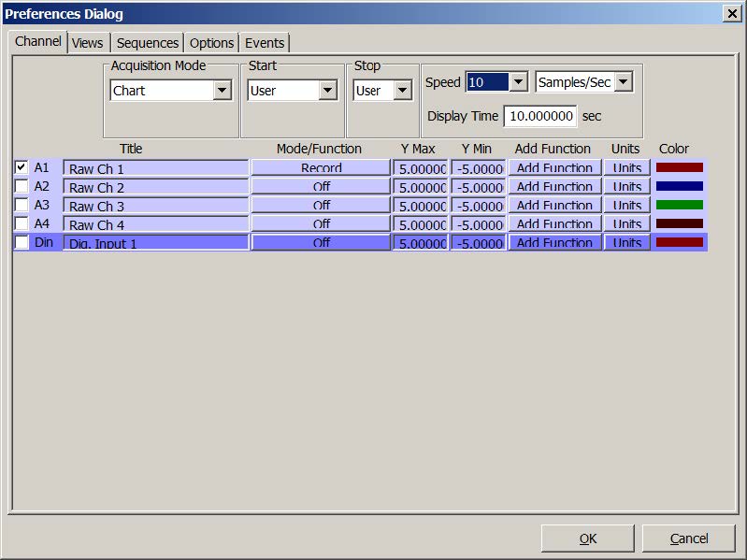Viewport: 747px width, 560px height.
Task: Click the Raw Ch 1 title field
Action: [x=156, y=167]
